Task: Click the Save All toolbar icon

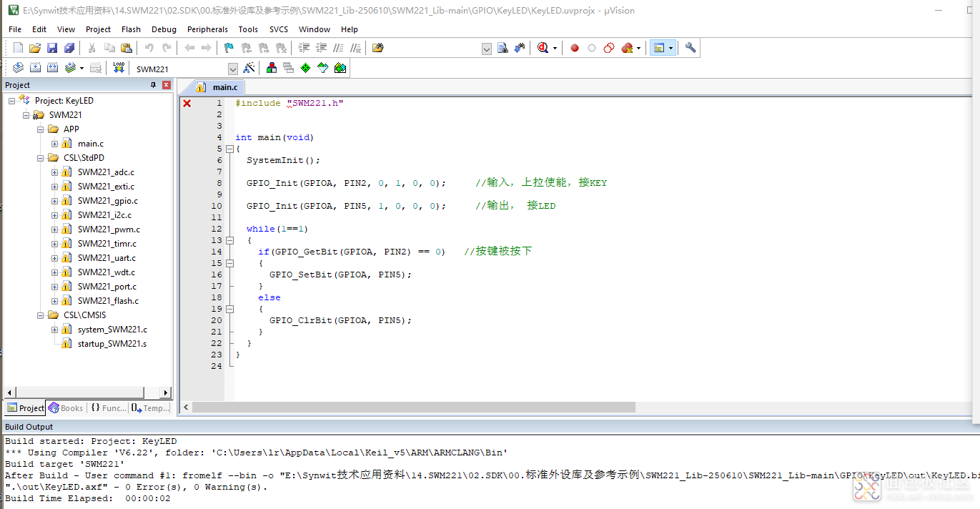Action: pos(69,48)
